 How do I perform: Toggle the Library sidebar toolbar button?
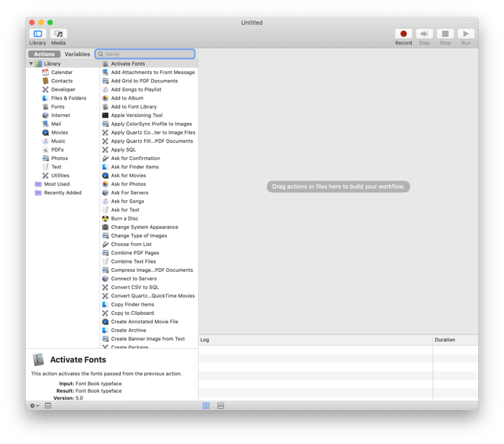pyautogui.click(x=38, y=34)
